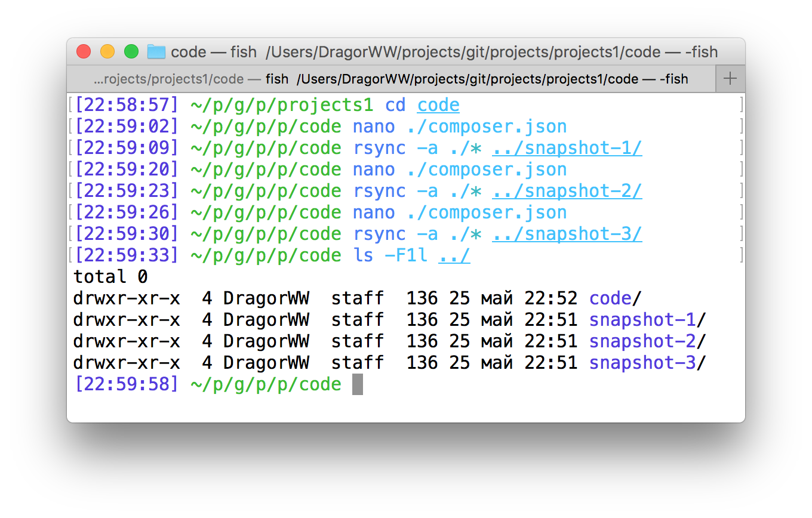Click the [22:59:02] timestamp
The image size is (812, 518).
[127, 127]
